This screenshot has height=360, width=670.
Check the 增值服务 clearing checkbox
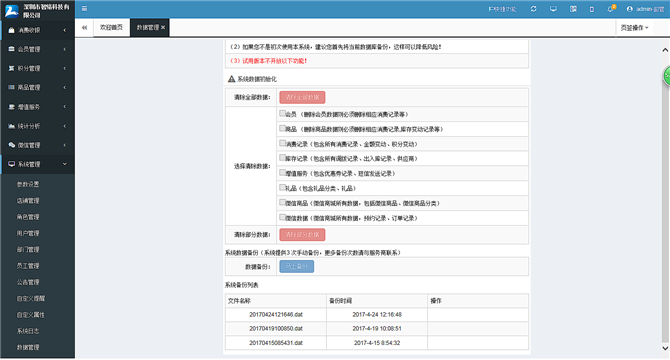(282, 173)
